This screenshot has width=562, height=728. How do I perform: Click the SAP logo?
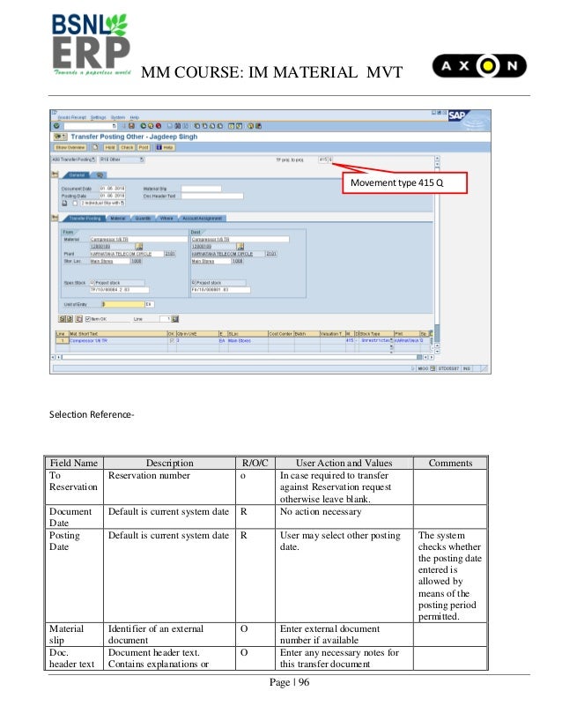point(458,115)
